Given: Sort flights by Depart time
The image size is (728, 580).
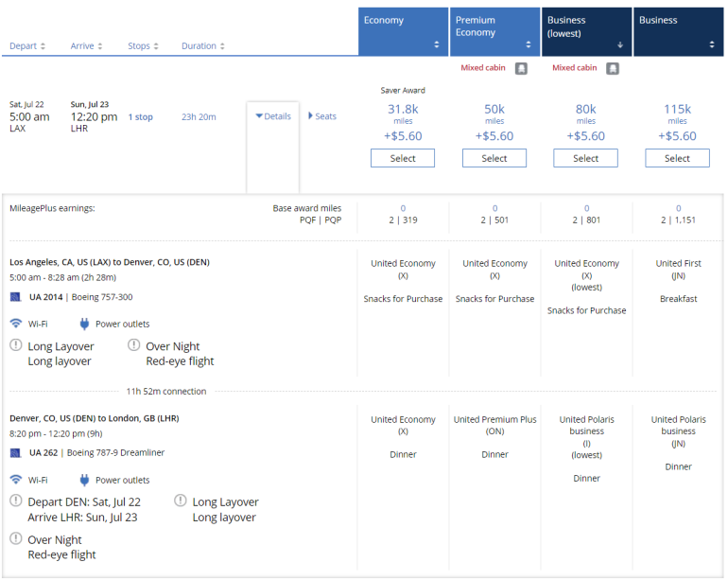Looking at the screenshot, I should pyautogui.click(x=28, y=45).
